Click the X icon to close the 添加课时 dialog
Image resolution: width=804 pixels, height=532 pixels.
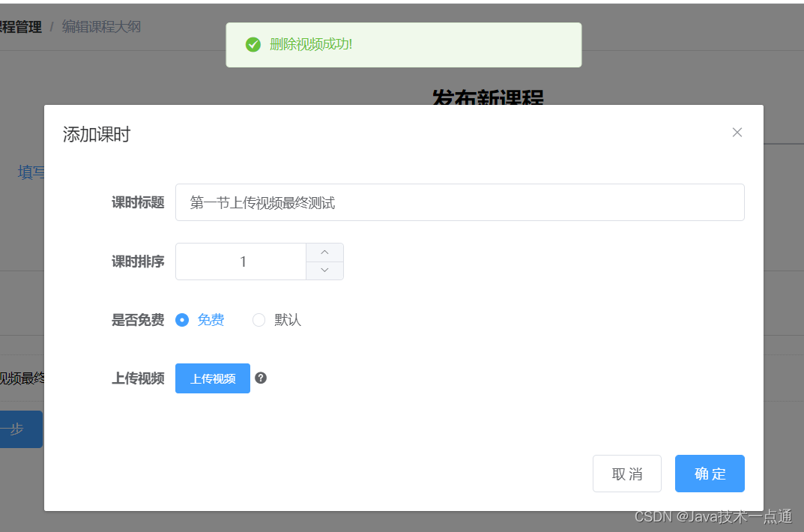[737, 132]
